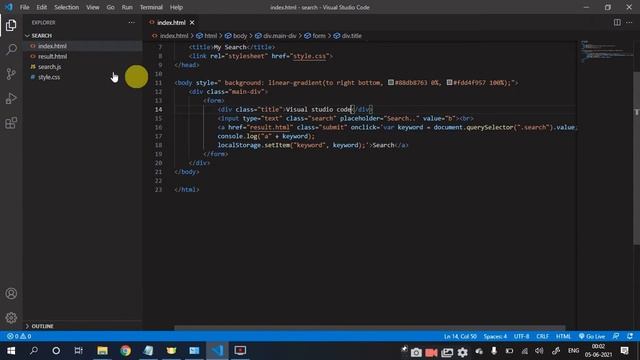640x360 pixels.
Task: Click the screen recorder taskbar icon
Action: 240,351
